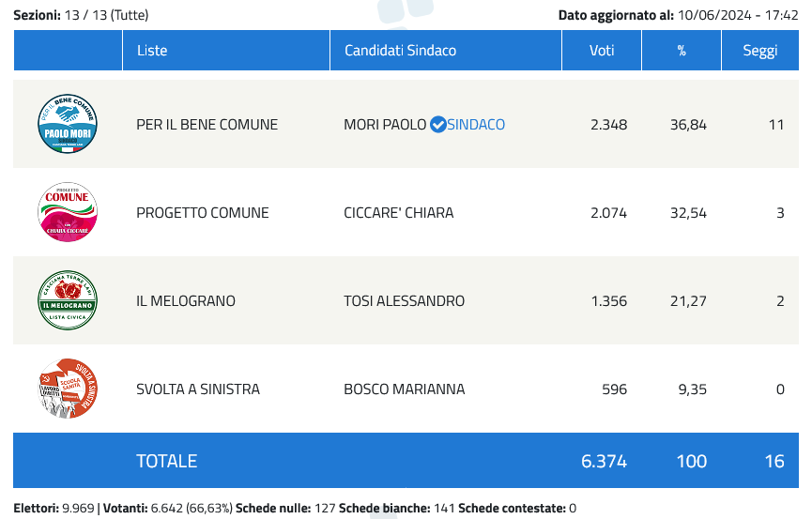This screenshot has width=812, height=519.
Task: Click the Seggi column header
Action: pyautogui.click(x=760, y=51)
